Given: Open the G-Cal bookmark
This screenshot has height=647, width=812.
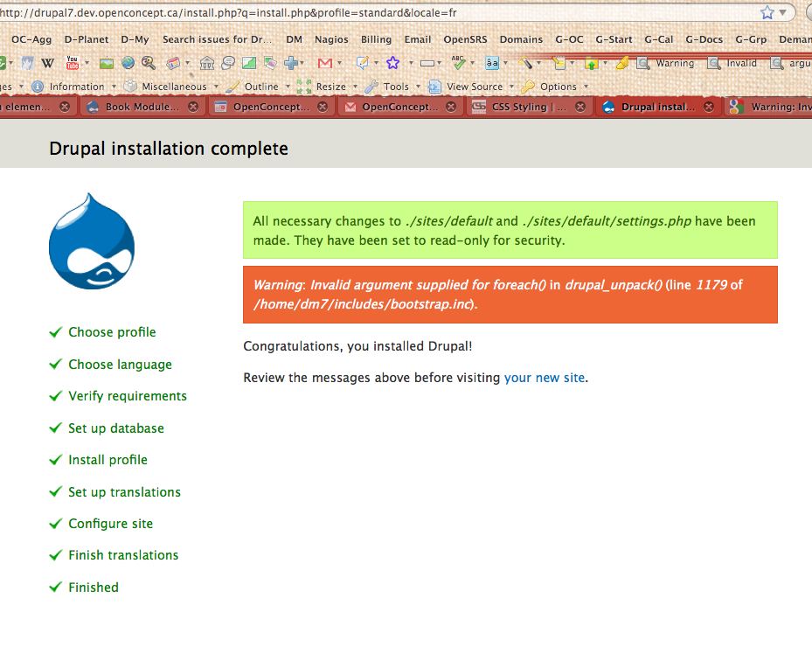Looking at the screenshot, I should tap(658, 39).
